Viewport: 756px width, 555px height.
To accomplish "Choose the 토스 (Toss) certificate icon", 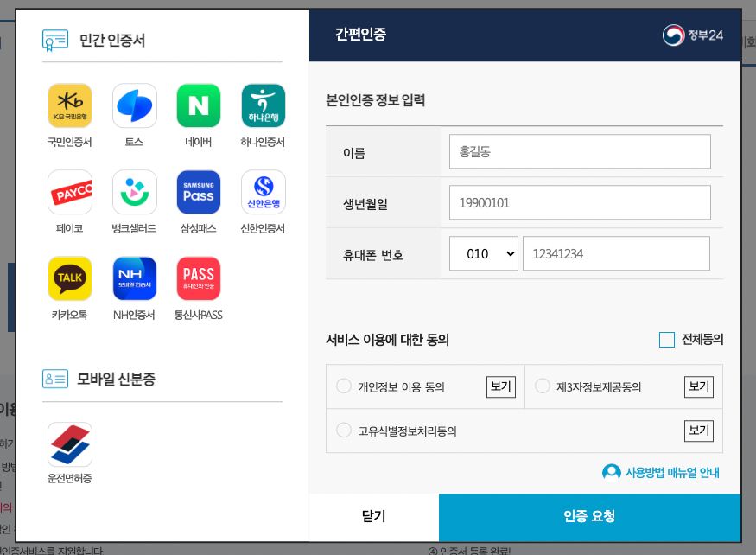I will 135,105.
